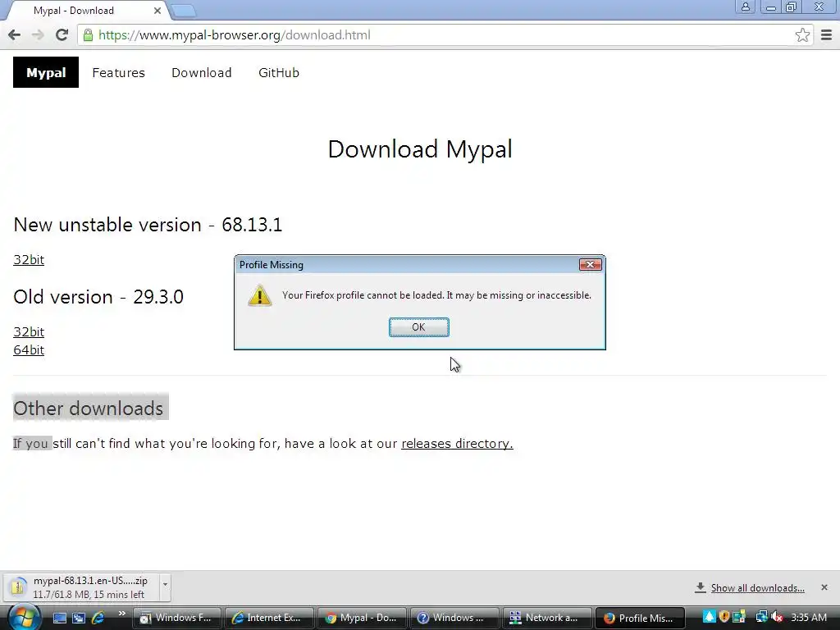The image size is (840, 630).
Task: Click the warning icon in the dialog
Action: (260, 295)
